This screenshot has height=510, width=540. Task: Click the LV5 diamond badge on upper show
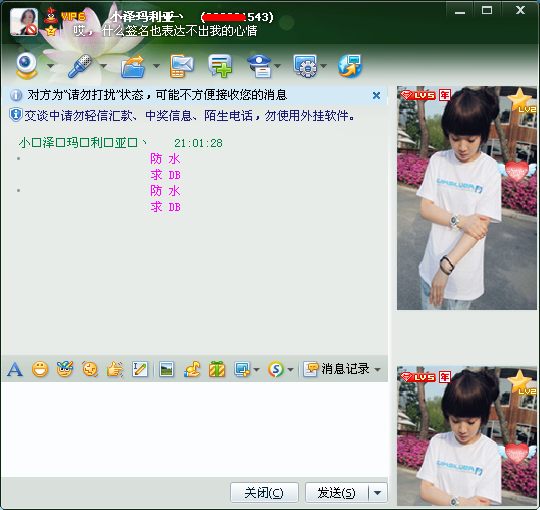(x=418, y=95)
